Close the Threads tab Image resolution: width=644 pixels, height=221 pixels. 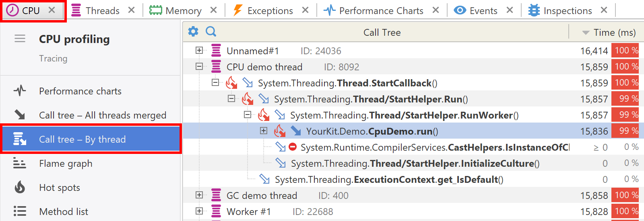131,10
